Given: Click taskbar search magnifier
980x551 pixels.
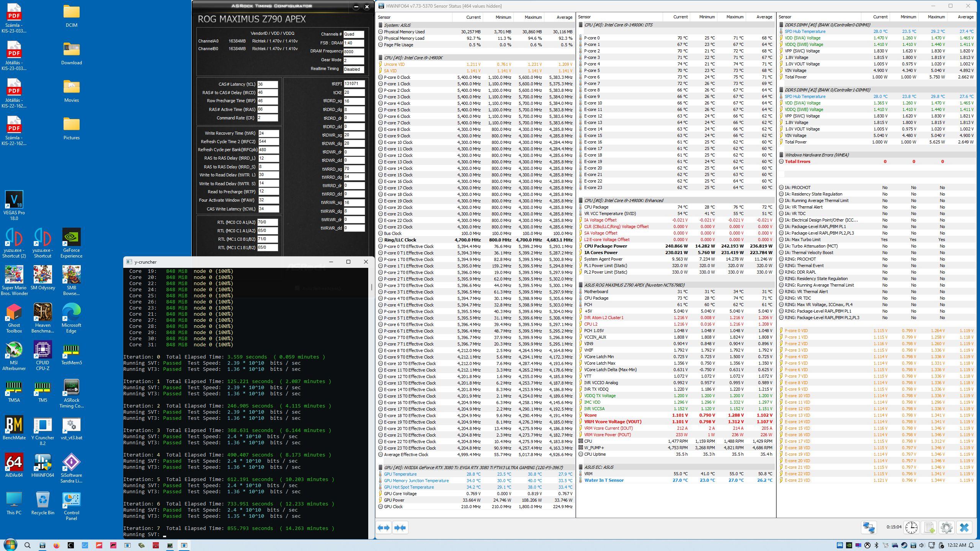Looking at the screenshot, I should pyautogui.click(x=27, y=545).
